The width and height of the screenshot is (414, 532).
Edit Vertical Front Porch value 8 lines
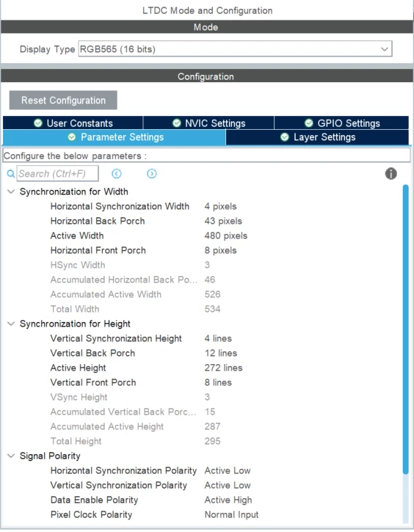(x=218, y=382)
